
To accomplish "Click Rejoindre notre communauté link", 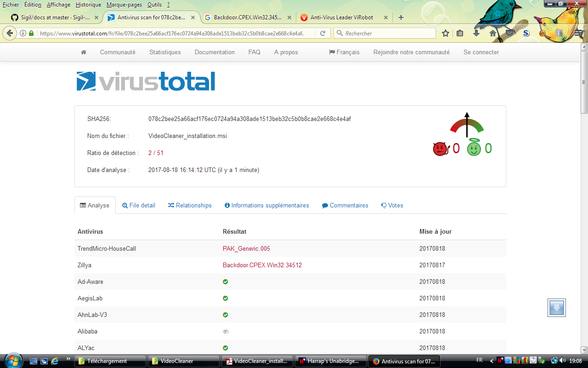I will pyautogui.click(x=412, y=52).
